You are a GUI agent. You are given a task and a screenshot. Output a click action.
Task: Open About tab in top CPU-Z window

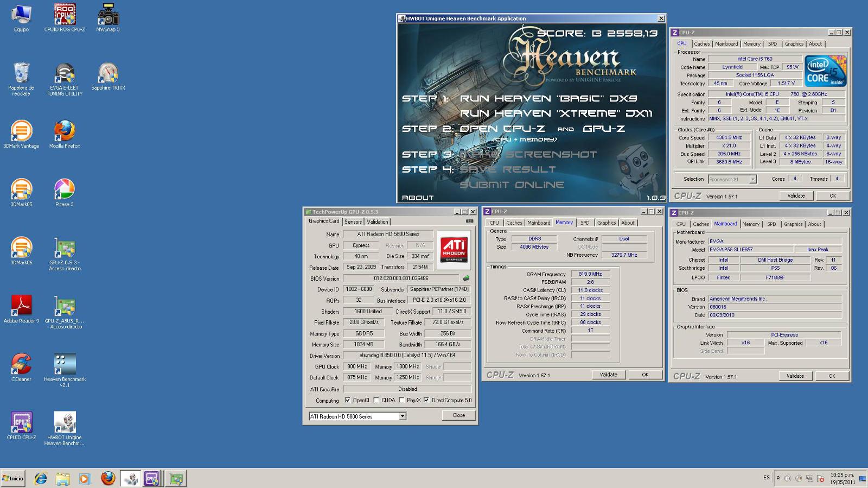815,44
